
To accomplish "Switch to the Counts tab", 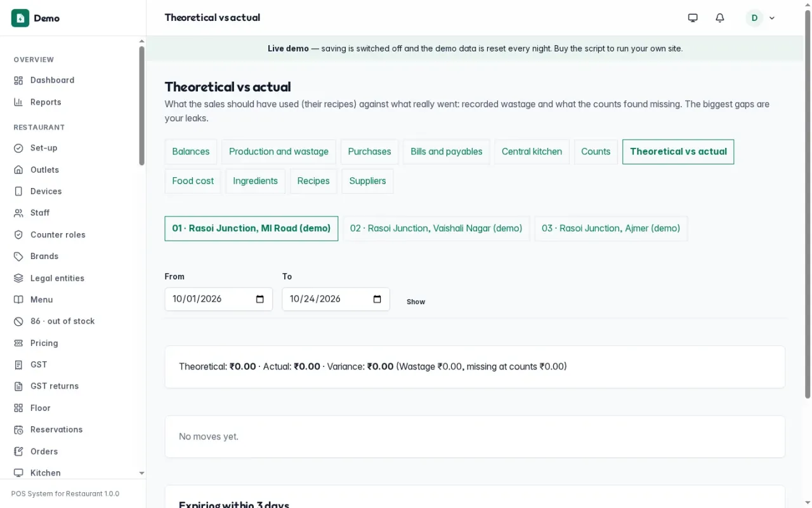I will point(596,152).
